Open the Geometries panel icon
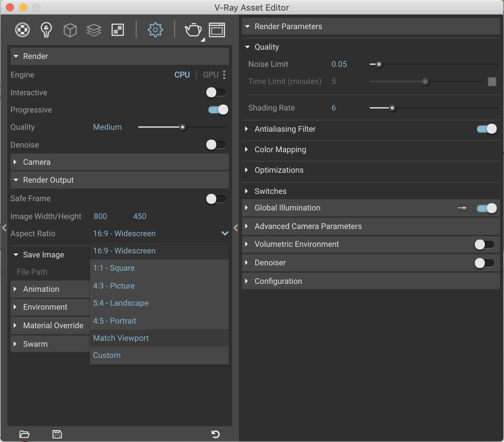The height and width of the screenshot is (442, 504). click(70, 30)
